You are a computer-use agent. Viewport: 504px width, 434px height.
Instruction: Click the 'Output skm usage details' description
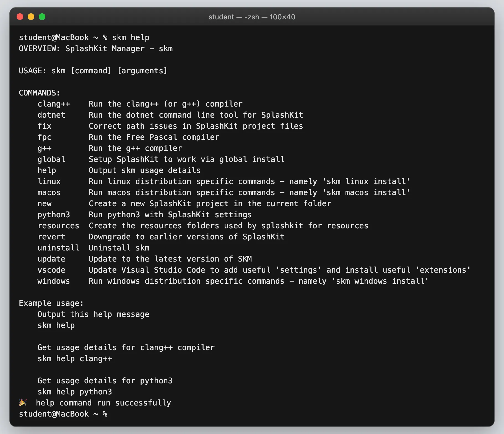(145, 170)
